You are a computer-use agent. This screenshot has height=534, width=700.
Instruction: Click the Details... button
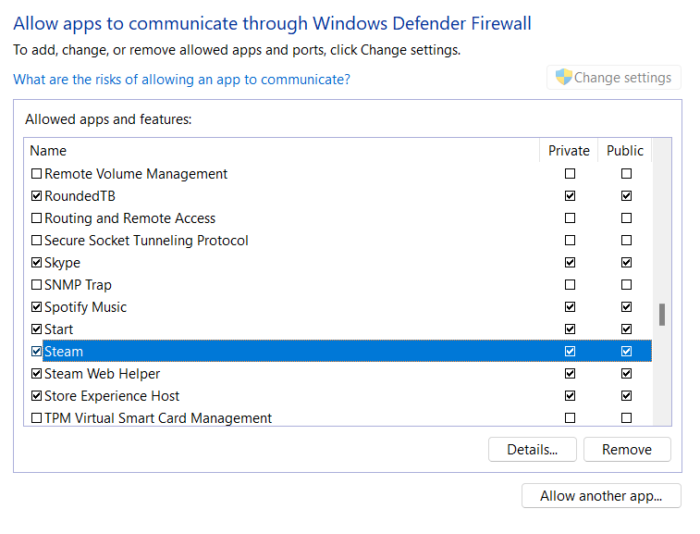coord(532,450)
